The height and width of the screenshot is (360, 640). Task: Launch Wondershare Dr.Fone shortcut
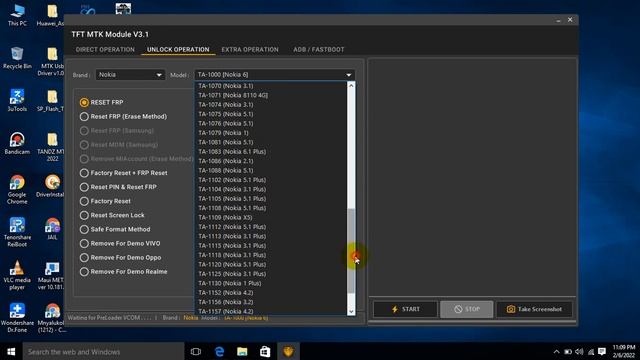[17, 318]
